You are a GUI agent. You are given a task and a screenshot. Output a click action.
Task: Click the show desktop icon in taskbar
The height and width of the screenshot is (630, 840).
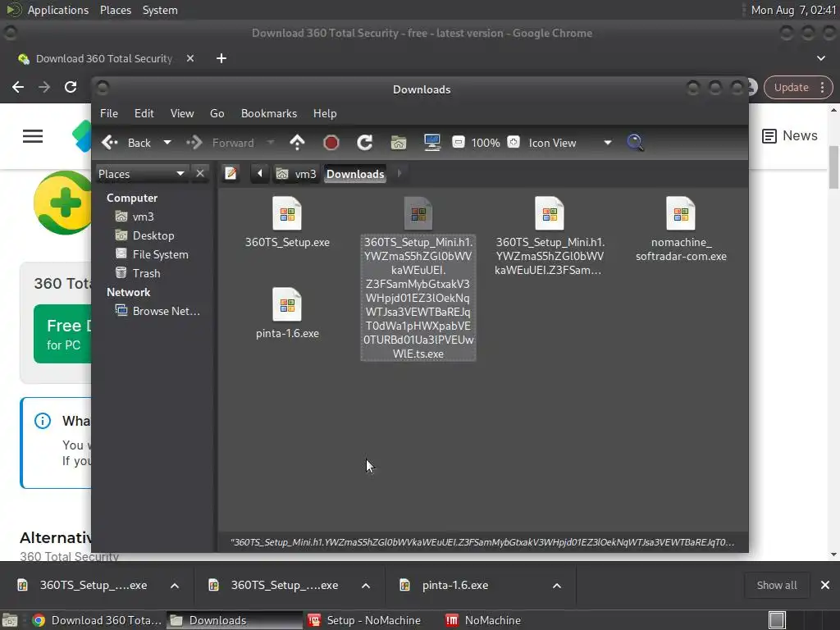10,620
